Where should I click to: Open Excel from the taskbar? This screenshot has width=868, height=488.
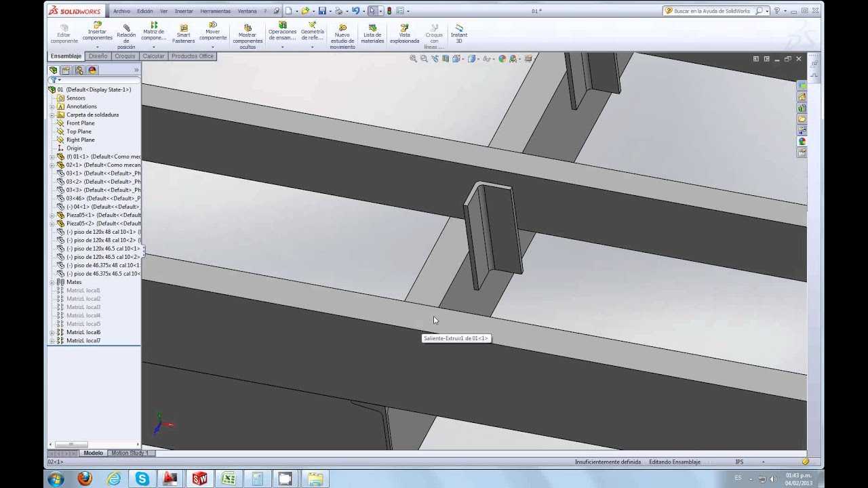pyautogui.click(x=229, y=479)
